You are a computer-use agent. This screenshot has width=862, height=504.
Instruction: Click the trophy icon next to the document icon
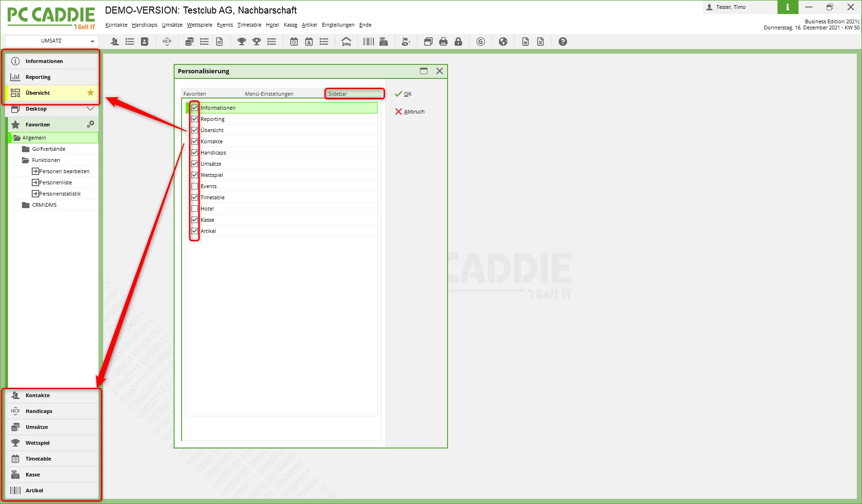click(x=242, y=42)
